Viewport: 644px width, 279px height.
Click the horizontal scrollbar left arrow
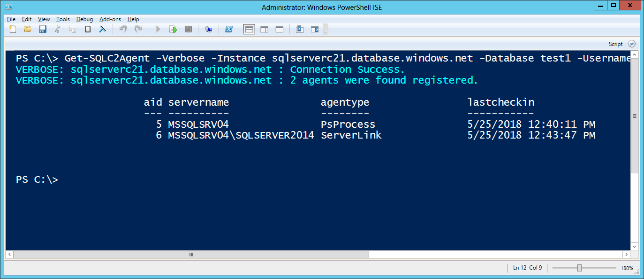click(x=9, y=254)
